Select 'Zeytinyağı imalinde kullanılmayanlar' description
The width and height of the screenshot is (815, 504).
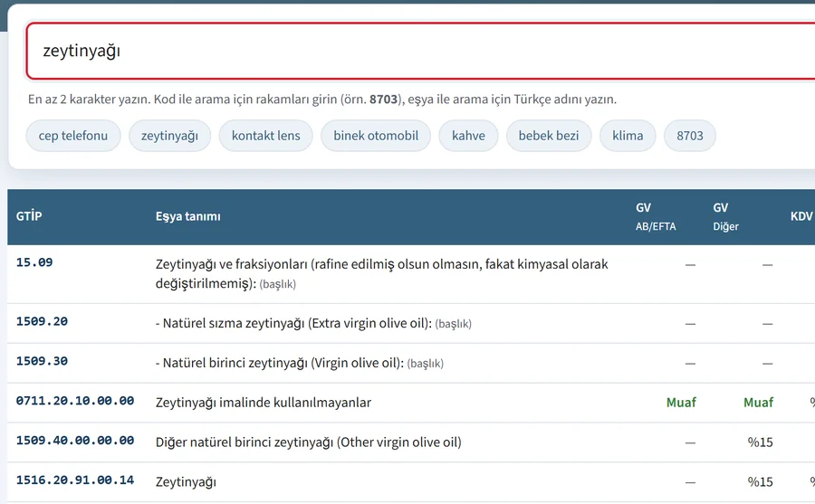264,403
